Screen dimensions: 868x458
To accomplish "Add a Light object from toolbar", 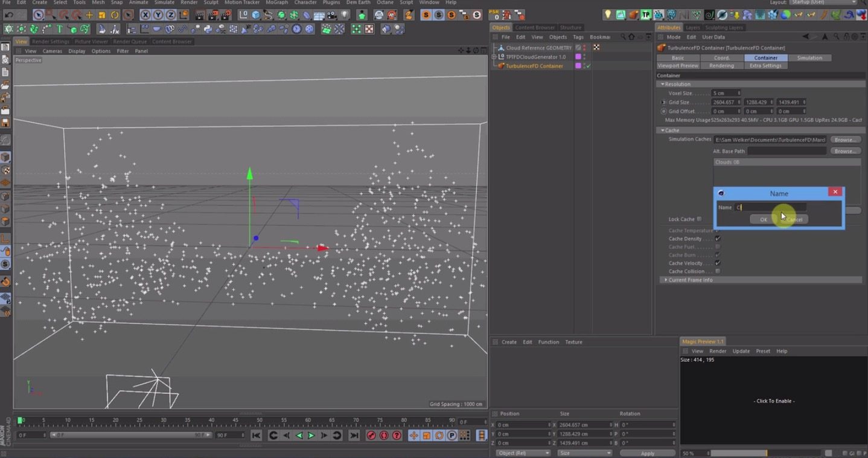I will point(345,15).
